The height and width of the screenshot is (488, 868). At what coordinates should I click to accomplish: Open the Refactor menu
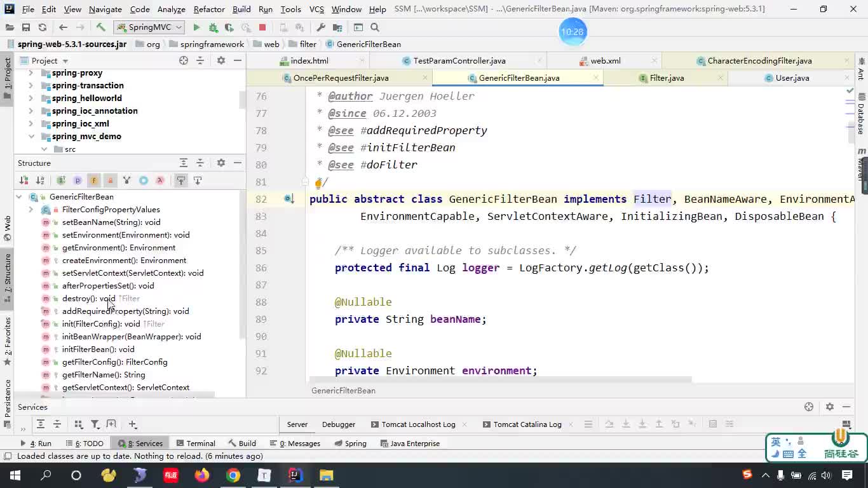tap(209, 9)
